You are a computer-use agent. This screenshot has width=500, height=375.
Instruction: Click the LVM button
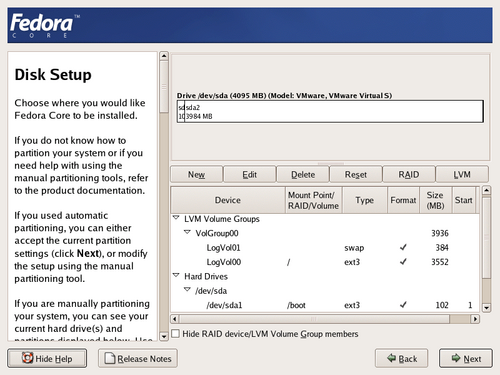(462, 174)
